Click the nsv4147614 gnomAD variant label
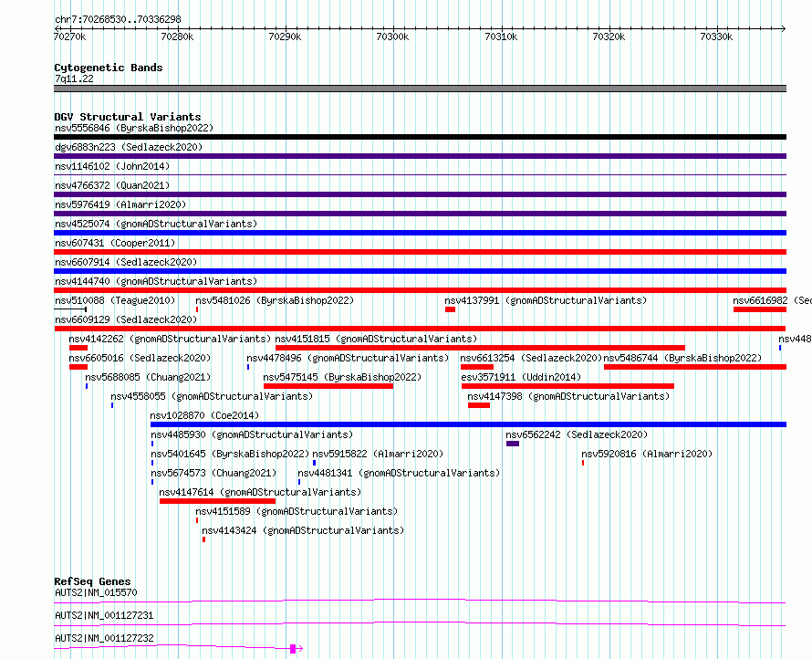Viewport: 812px width, 659px height. [260, 492]
